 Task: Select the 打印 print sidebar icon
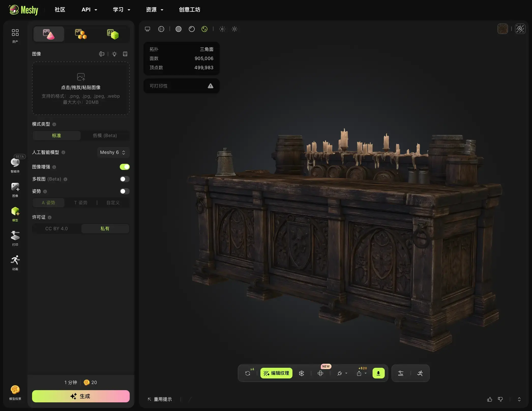pyautogui.click(x=15, y=238)
